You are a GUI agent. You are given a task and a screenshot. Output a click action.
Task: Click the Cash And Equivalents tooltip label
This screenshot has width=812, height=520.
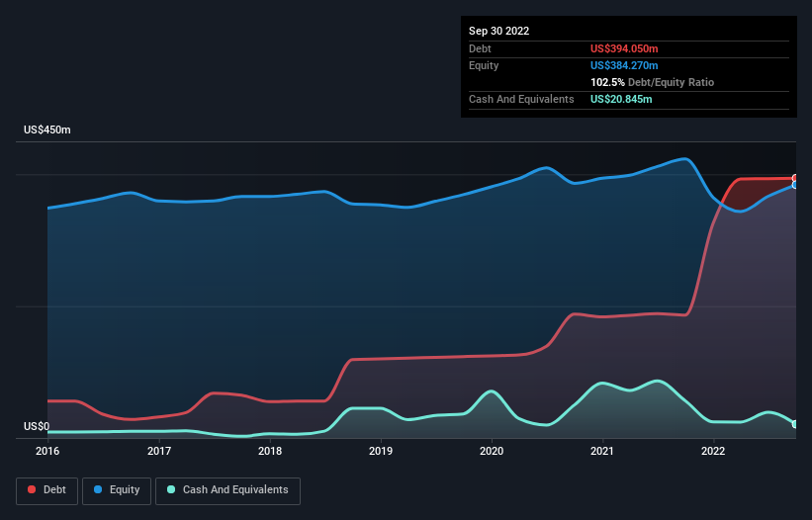(x=521, y=99)
